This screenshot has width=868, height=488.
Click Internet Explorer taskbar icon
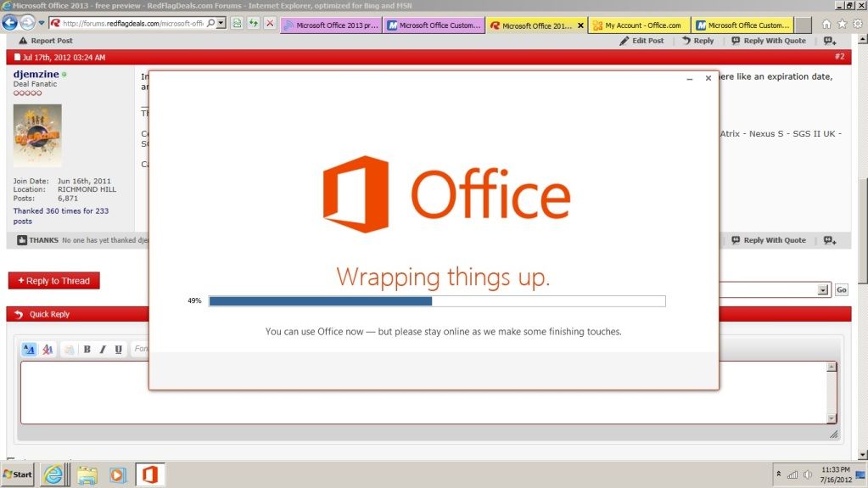(53, 474)
